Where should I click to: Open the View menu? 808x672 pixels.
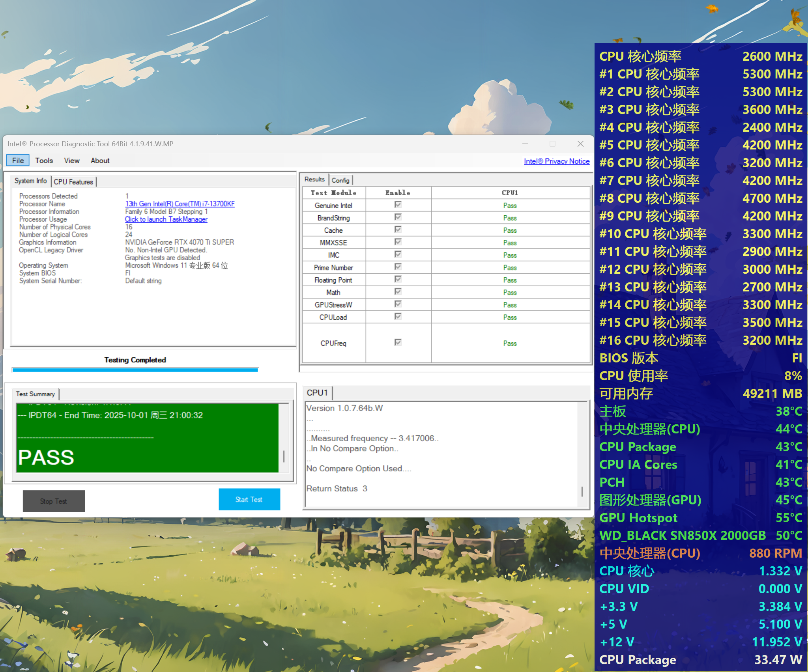tap(72, 161)
